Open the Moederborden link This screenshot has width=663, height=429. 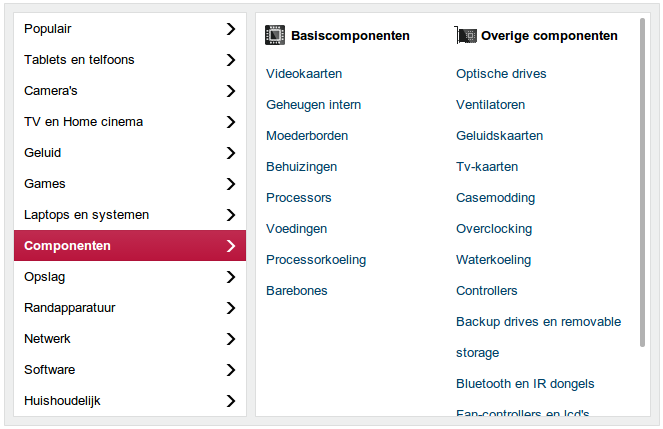click(x=307, y=136)
